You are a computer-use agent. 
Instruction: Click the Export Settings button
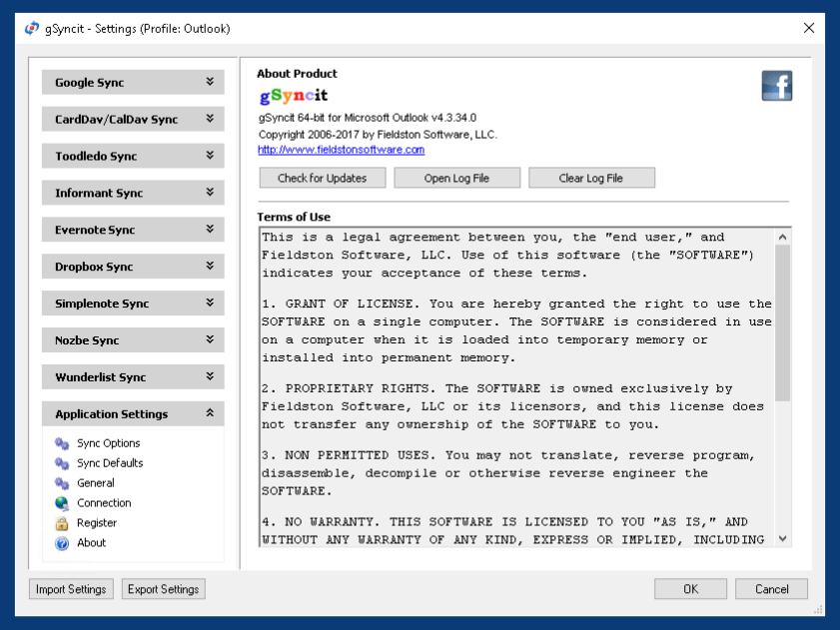tap(164, 589)
